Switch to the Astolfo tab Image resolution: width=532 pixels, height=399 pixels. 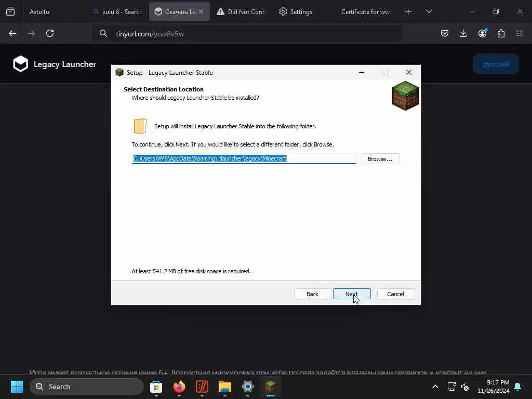(x=39, y=11)
